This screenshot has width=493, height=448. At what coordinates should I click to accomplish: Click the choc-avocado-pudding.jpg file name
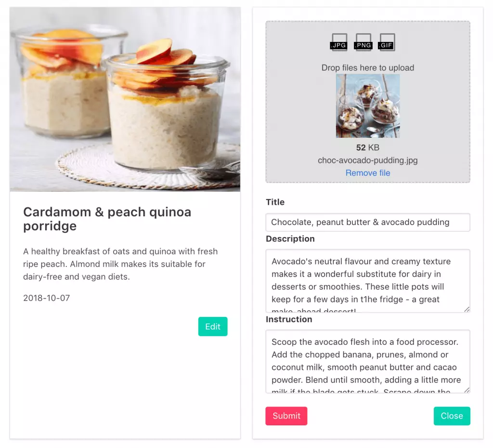(x=368, y=160)
